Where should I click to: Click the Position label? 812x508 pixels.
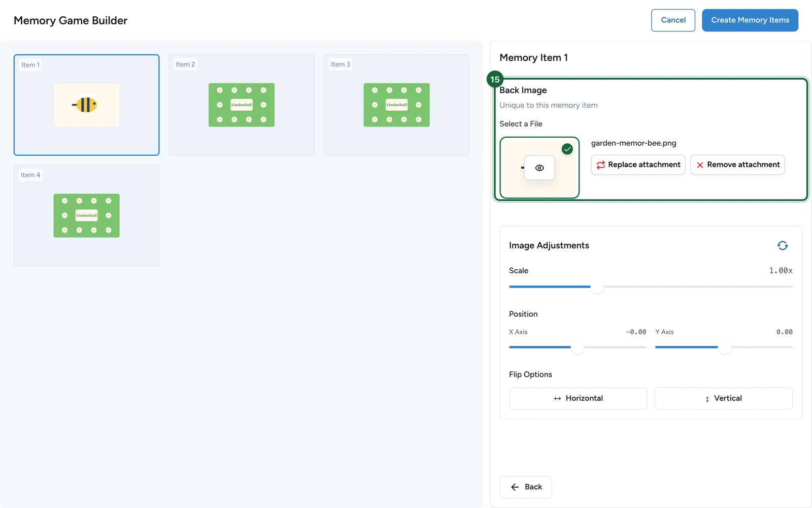[523, 314]
